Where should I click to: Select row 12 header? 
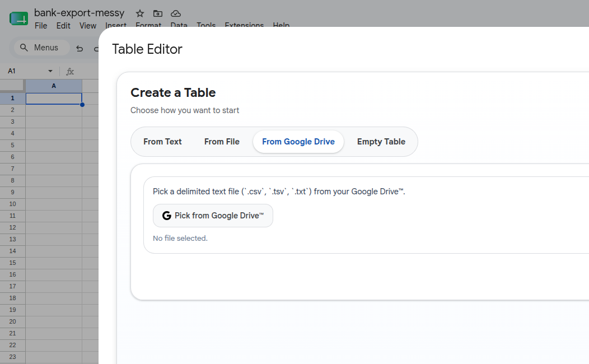(x=12, y=227)
